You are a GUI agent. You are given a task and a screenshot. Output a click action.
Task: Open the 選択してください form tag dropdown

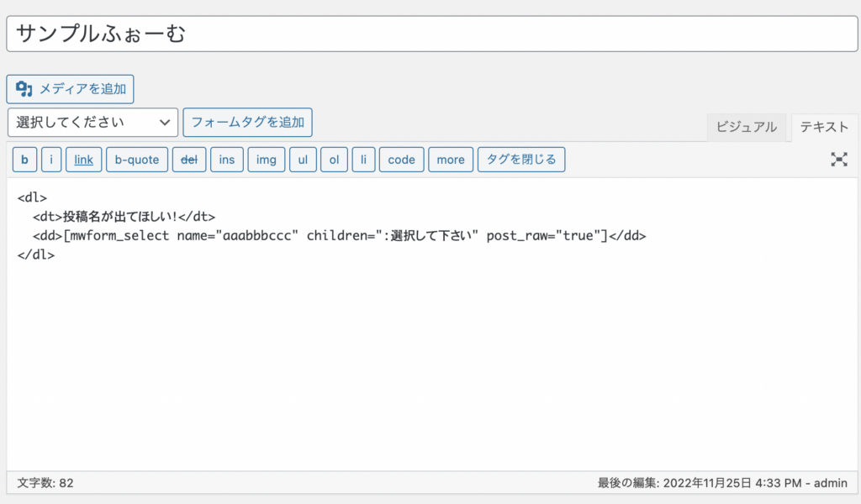tap(92, 123)
